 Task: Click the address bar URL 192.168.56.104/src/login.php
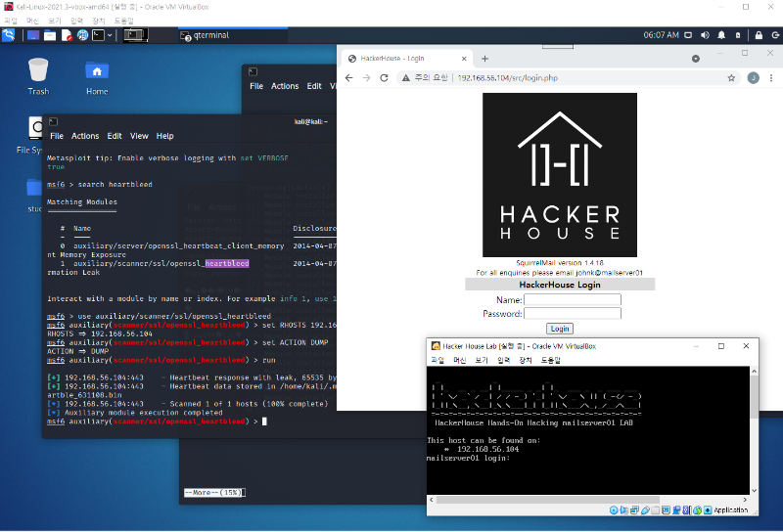coord(508,78)
